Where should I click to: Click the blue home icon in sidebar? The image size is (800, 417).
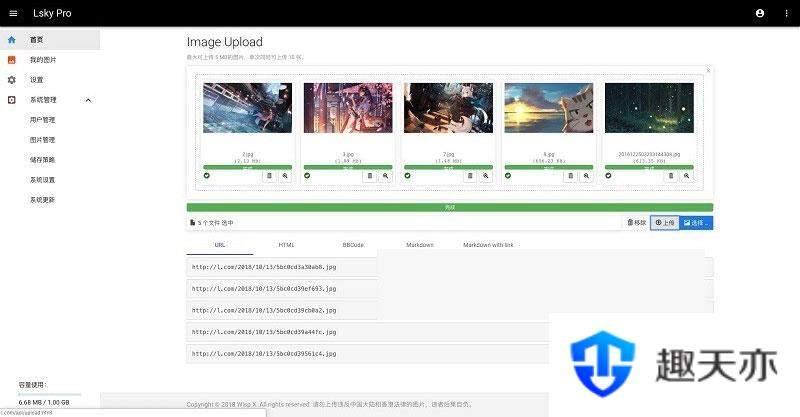pyautogui.click(x=12, y=39)
